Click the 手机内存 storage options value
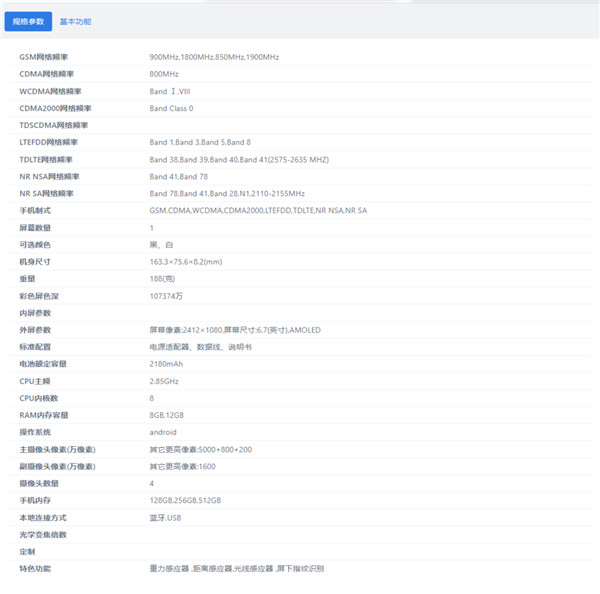The height and width of the screenshot is (594, 600). click(185, 500)
